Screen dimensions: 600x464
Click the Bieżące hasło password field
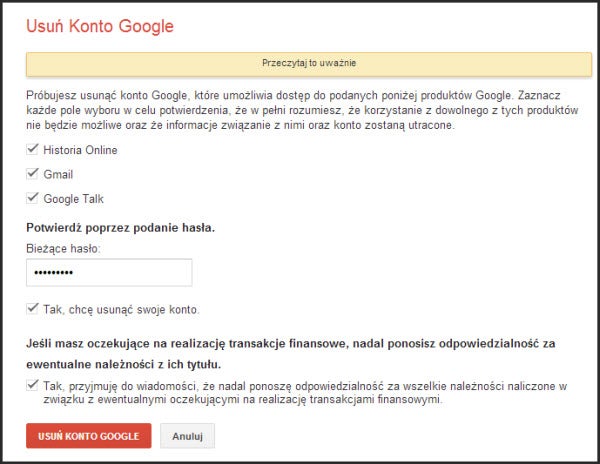(109, 272)
